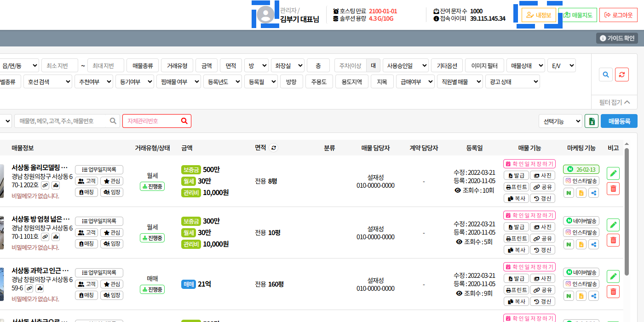Click the refresh icon beside 면적 column header
The width and height of the screenshot is (644, 322).
[274, 148]
